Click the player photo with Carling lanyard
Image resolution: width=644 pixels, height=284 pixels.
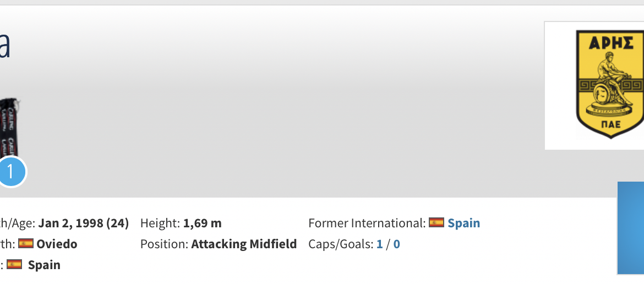[x=10, y=127]
